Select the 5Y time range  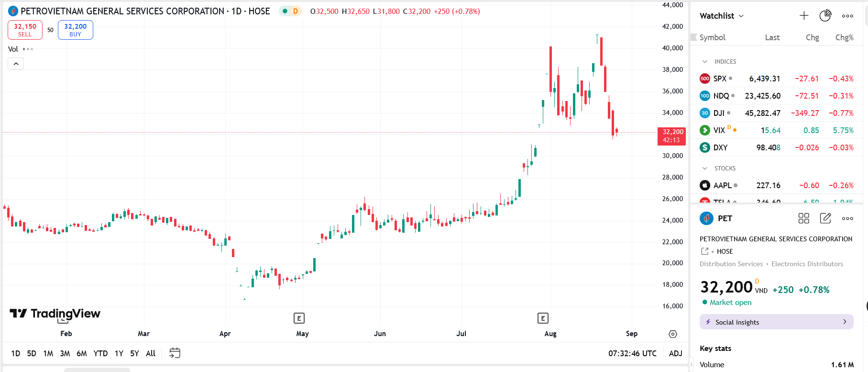pyautogui.click(x=134, y=353)
